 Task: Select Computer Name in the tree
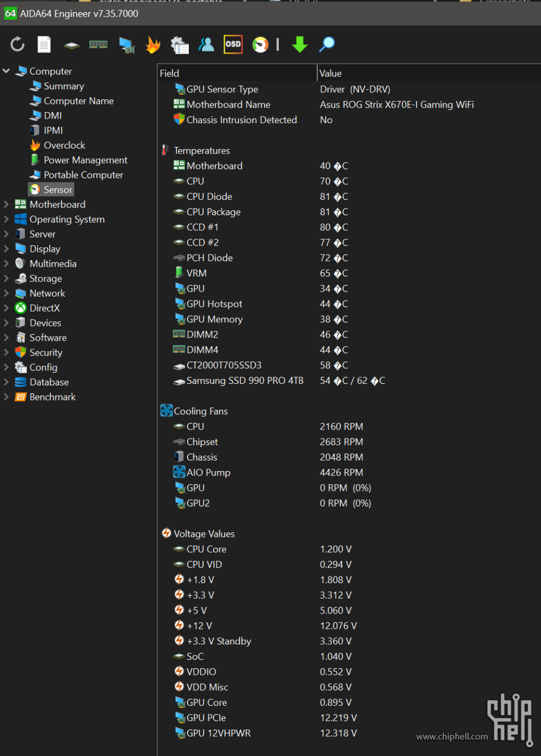72,101
